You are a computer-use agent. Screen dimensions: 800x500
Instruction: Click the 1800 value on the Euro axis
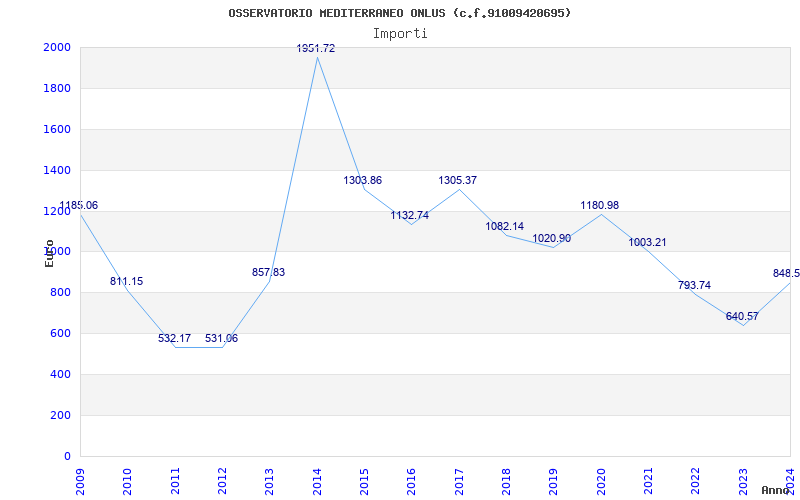57,88
